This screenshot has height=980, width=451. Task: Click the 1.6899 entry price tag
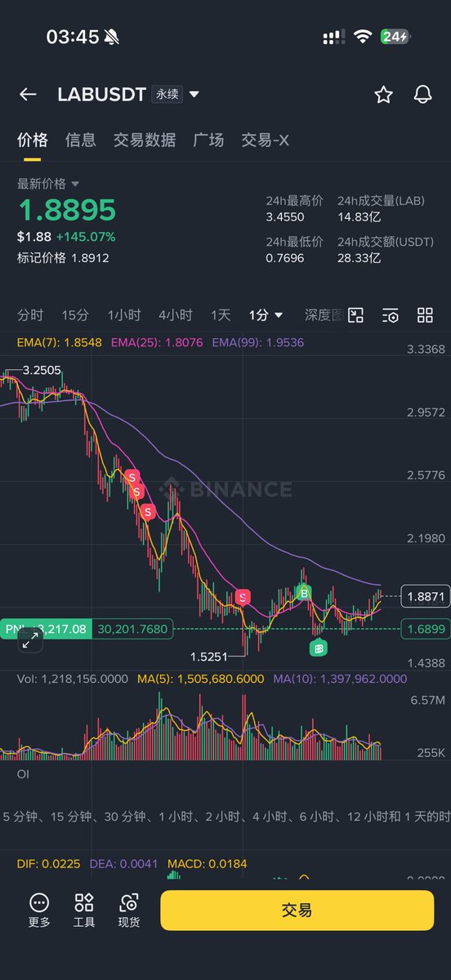[x=425, y=629]
